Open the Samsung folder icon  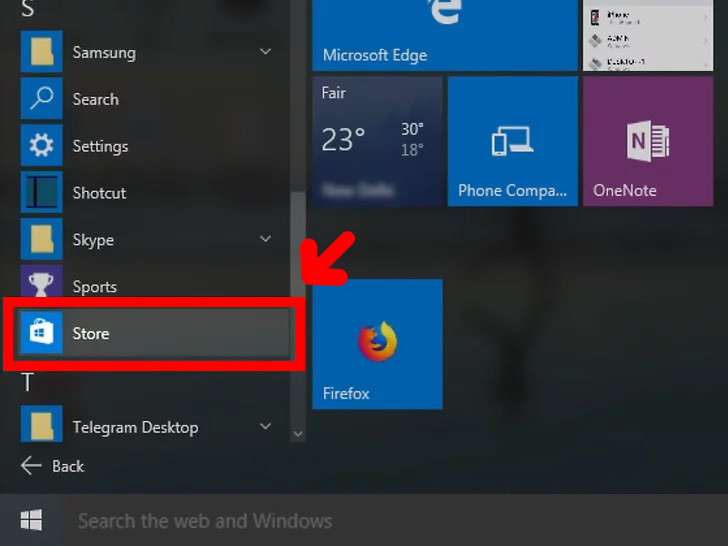click(x=41, y=52)
